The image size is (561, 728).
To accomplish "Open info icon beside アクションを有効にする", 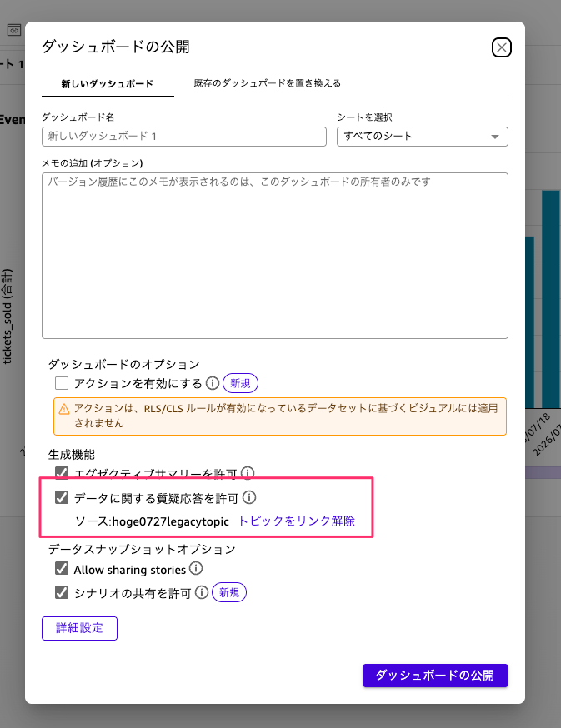I will click(x=213, y=383).
